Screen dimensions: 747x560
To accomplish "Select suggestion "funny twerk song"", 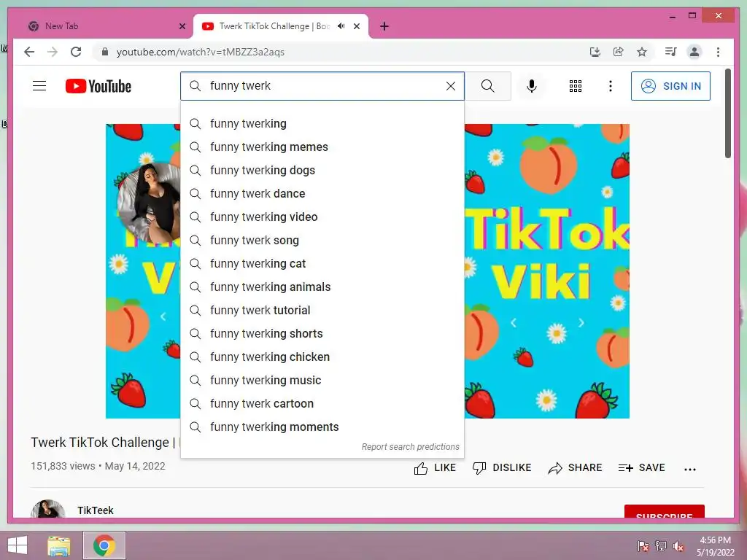I will (322, 241).
